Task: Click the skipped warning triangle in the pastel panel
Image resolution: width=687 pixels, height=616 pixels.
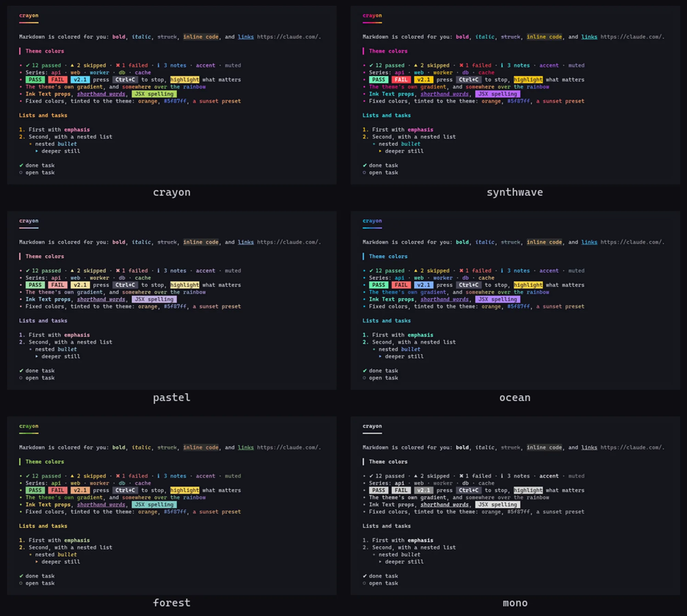Action: point(72,271)
